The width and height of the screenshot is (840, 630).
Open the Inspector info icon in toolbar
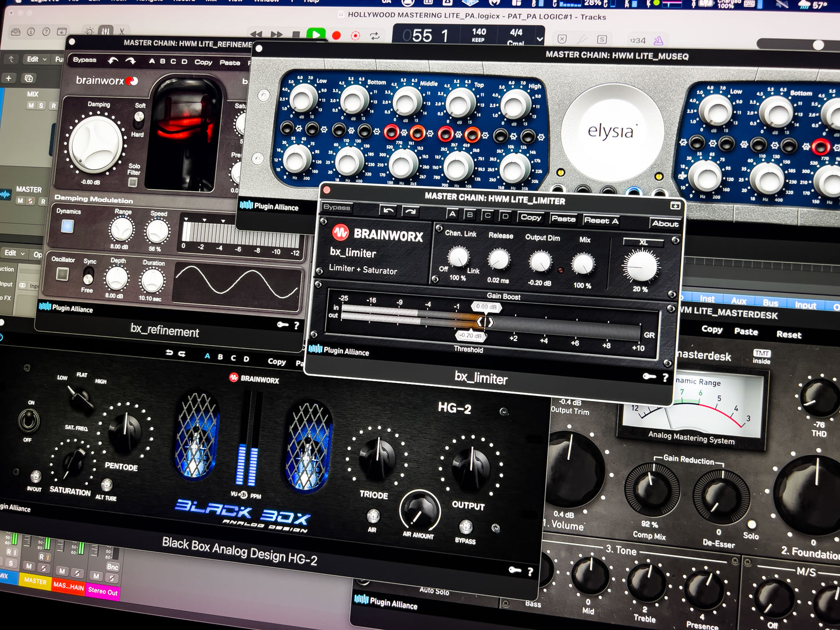tap(31, 32)
